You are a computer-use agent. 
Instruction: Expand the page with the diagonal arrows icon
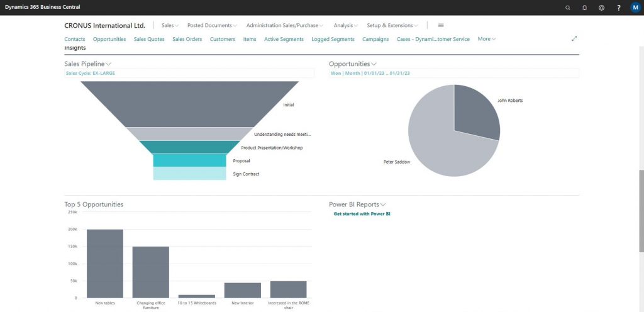click(574, 38)
